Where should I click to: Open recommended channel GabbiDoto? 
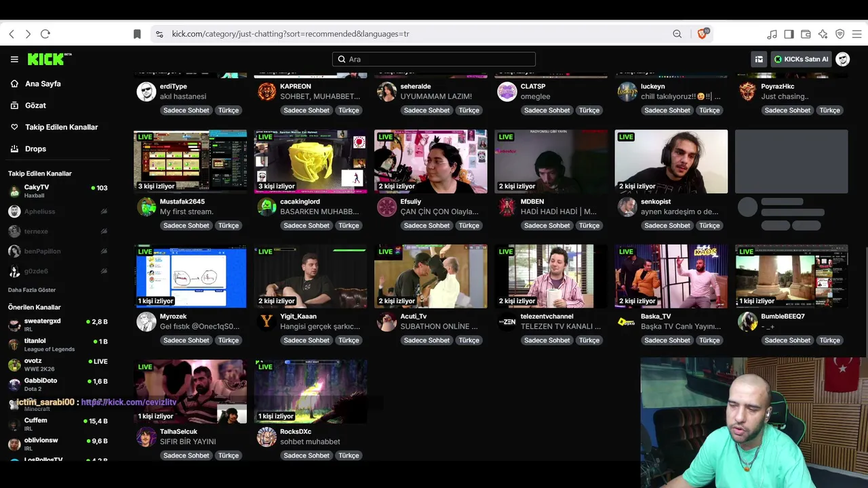click(x=58, y=384)
